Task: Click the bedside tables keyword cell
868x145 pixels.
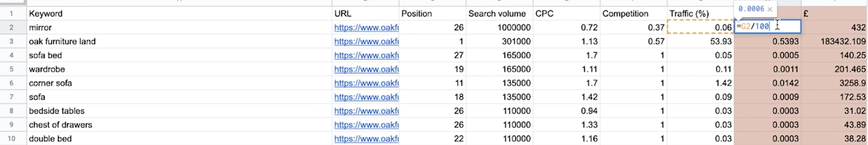Action: [179, 111]
